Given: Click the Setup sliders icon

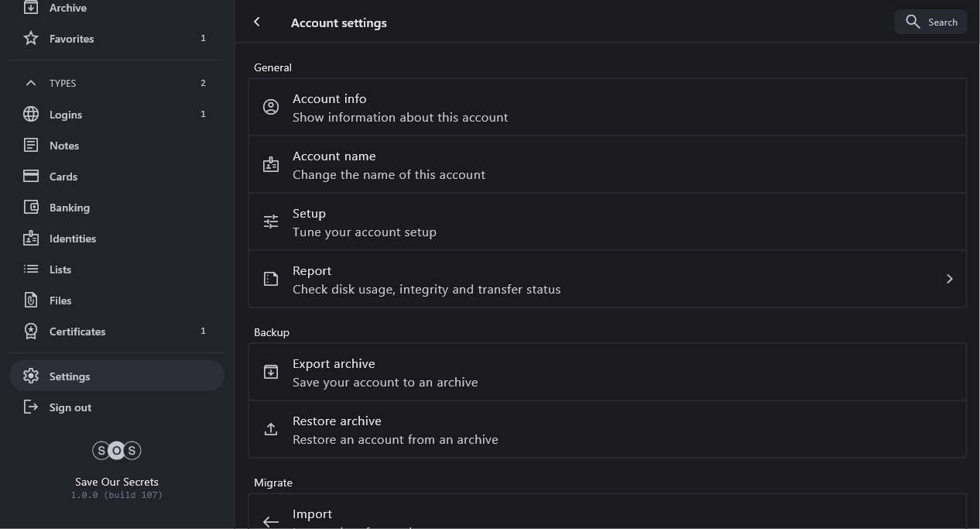Looking at the screenshot, I should point(271,222).
